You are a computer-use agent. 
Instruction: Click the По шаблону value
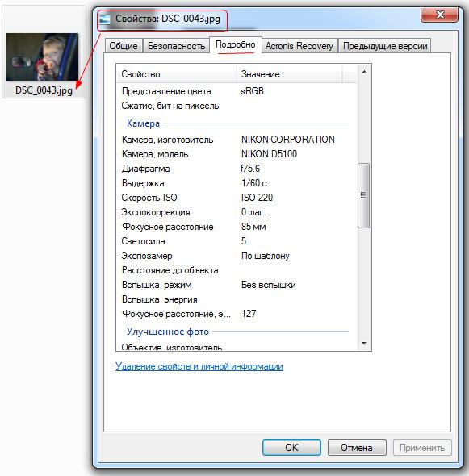coord(266,256)
